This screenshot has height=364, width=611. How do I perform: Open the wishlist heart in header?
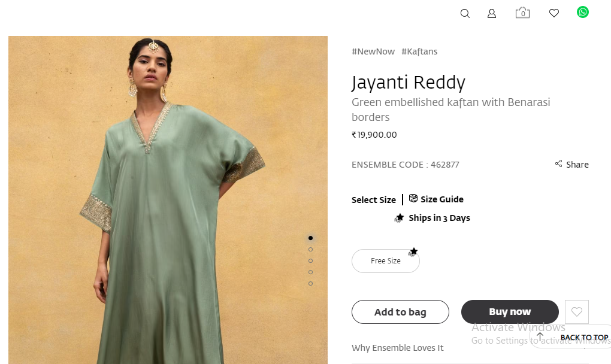(554, 13)
